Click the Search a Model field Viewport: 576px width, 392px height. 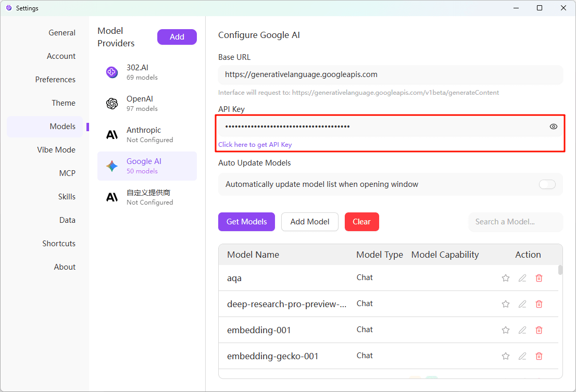515,222
